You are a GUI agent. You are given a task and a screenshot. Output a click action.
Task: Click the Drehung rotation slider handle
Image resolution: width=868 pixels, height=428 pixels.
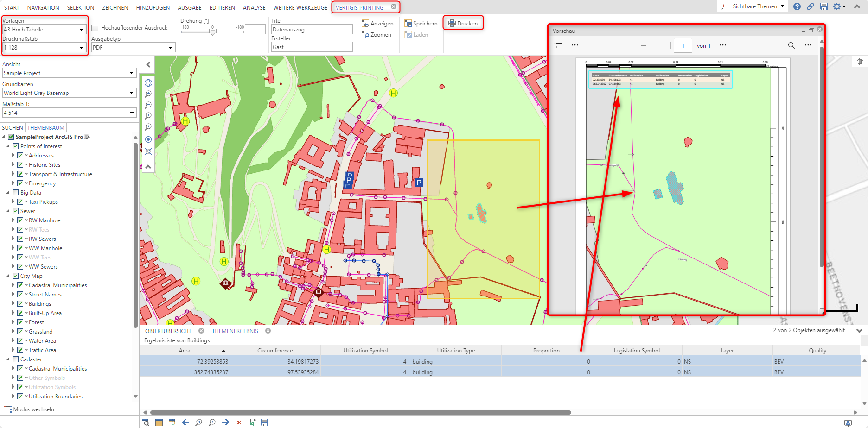click(x=213, y=31)
